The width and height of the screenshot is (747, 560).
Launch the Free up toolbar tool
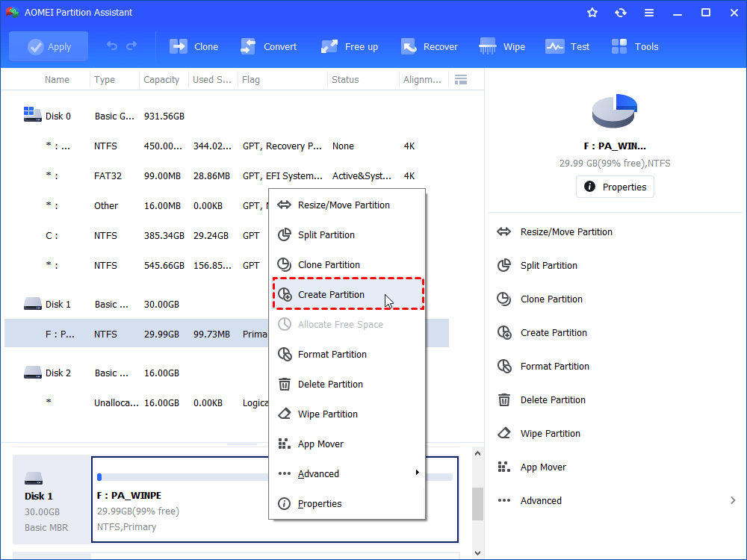tap(349, 46)
